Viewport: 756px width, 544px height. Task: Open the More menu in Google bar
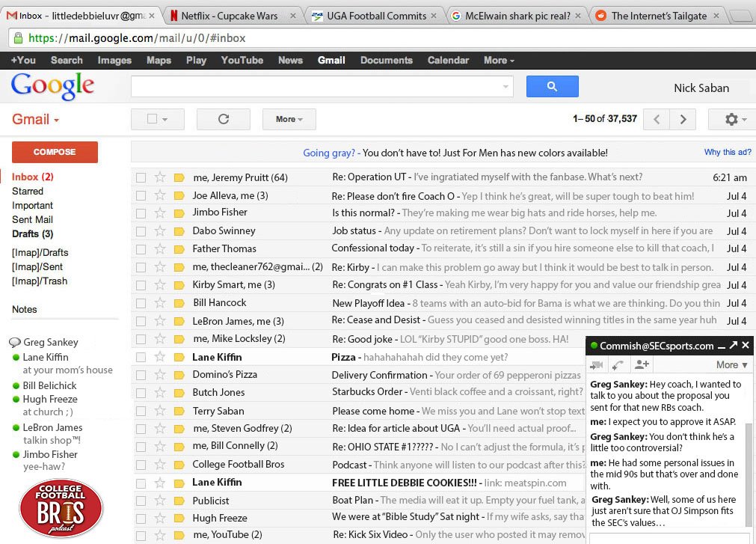(x=499, y=61)
